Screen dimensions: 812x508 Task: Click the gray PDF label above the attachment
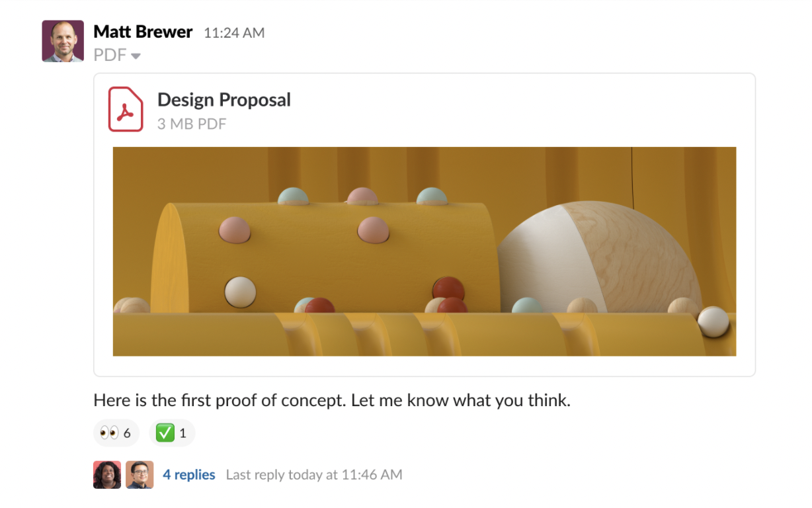(x=110, y=56)
